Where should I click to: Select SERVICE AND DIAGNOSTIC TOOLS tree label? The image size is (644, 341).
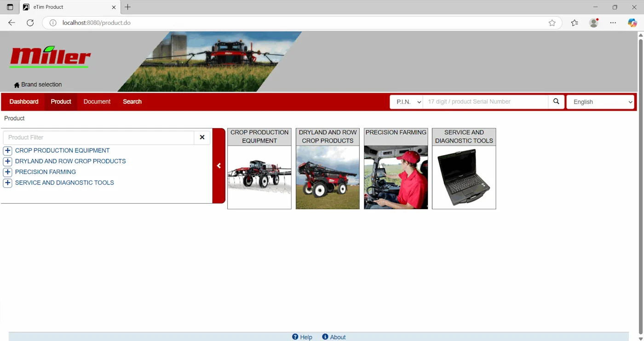[x=64, y=182]
